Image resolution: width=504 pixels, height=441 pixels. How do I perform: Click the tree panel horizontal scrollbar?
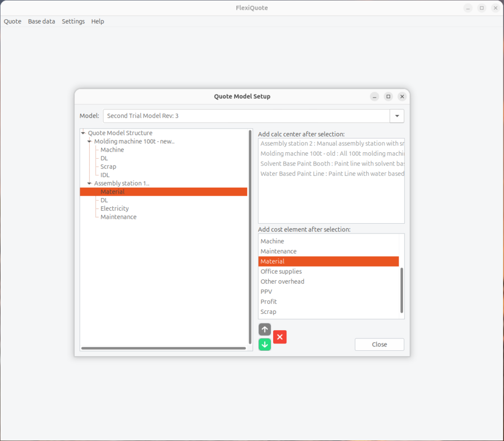163,348
